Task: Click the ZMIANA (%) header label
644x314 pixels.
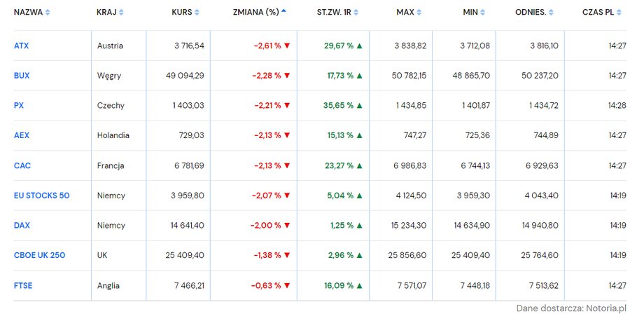Action: 256,13
